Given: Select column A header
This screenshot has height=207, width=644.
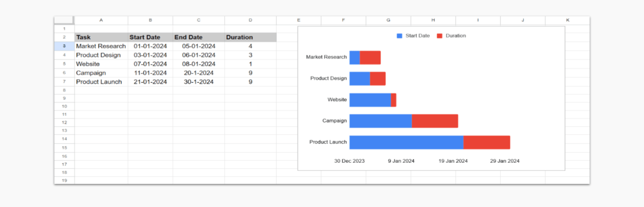Looking at the screenshot, I should click(x=101, y=20).
